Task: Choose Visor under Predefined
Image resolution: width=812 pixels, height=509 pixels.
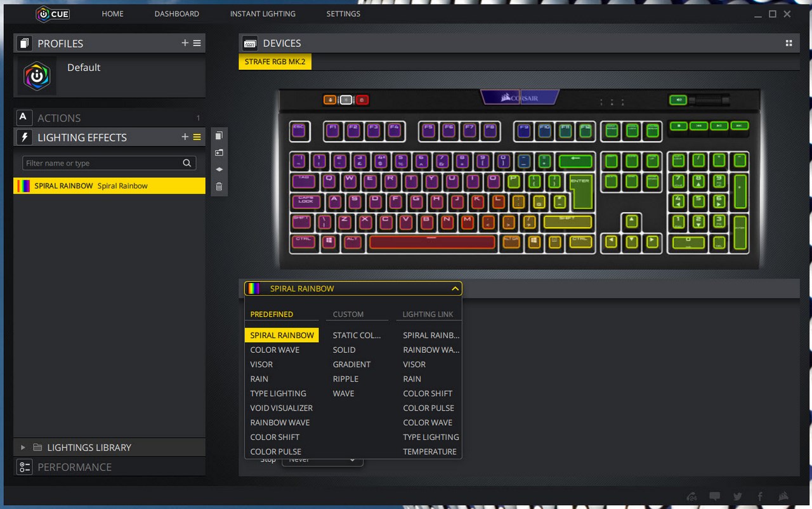Action: (x=261, y=364)
